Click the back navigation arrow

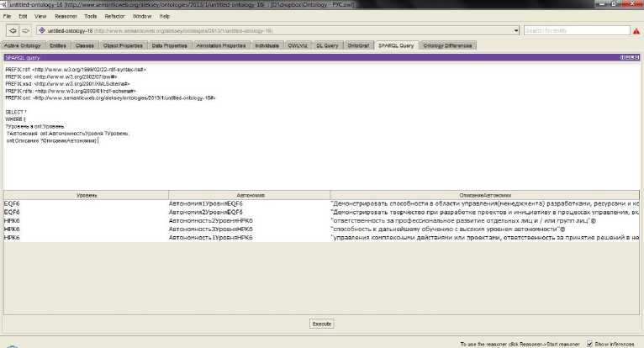[13, 31]
